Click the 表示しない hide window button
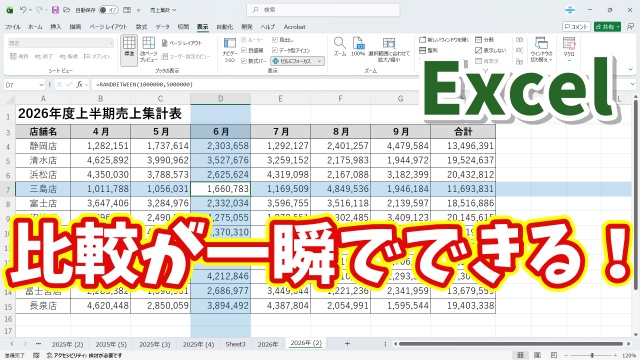 491,50
